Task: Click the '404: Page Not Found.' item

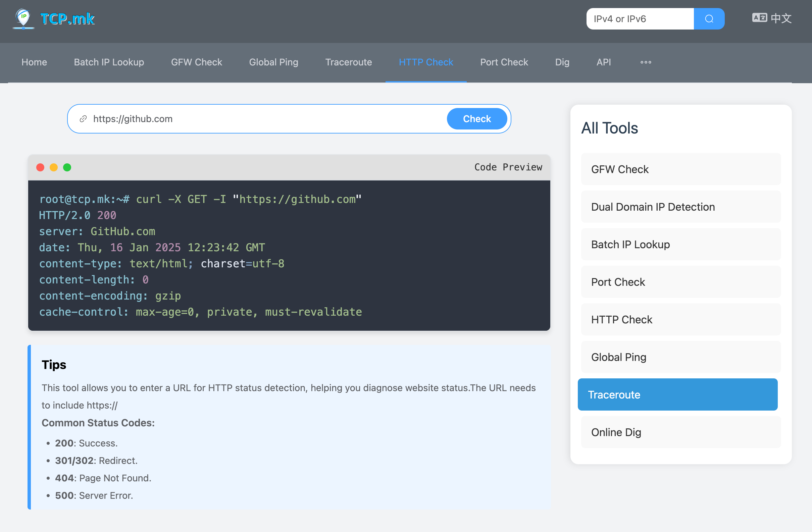Action: tap(103, 478)
